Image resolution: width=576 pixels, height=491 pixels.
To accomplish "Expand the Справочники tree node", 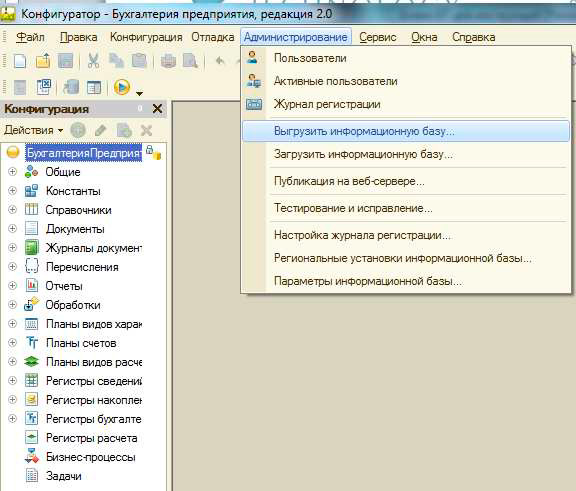I will point(12,210).
